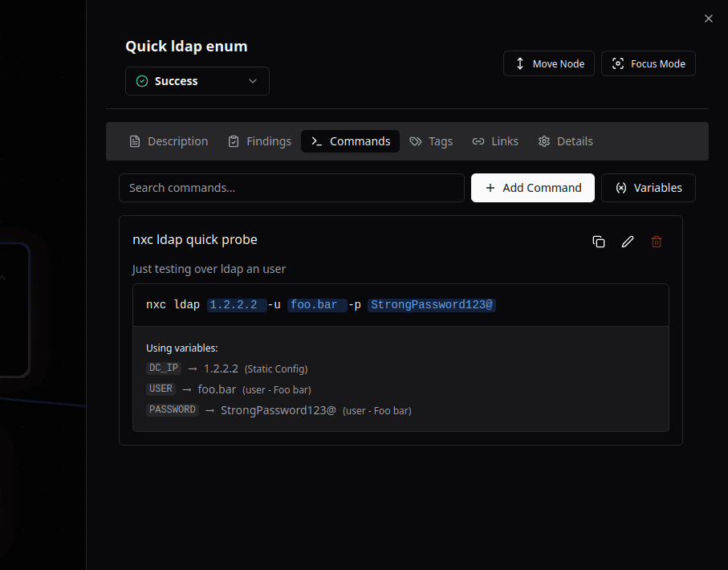Edit the nxc ldap quick probe command
728x570 pixels.
point(628,242)
